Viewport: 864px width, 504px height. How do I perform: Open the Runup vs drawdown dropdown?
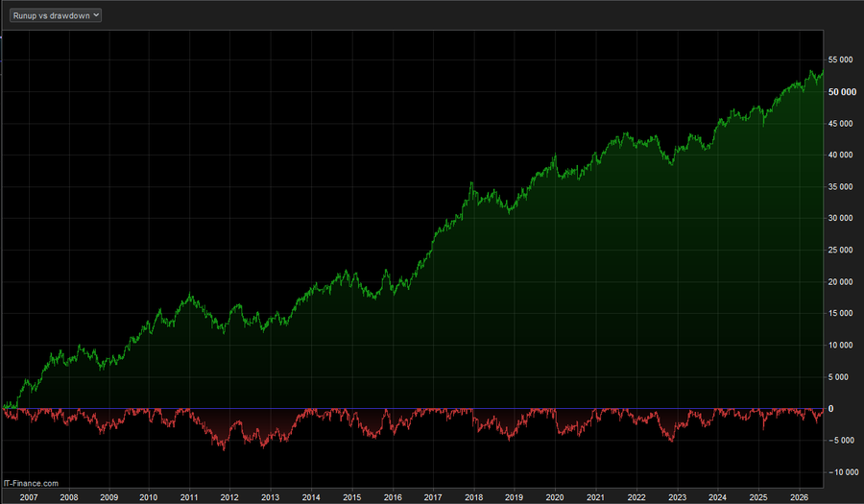[55, 15]
